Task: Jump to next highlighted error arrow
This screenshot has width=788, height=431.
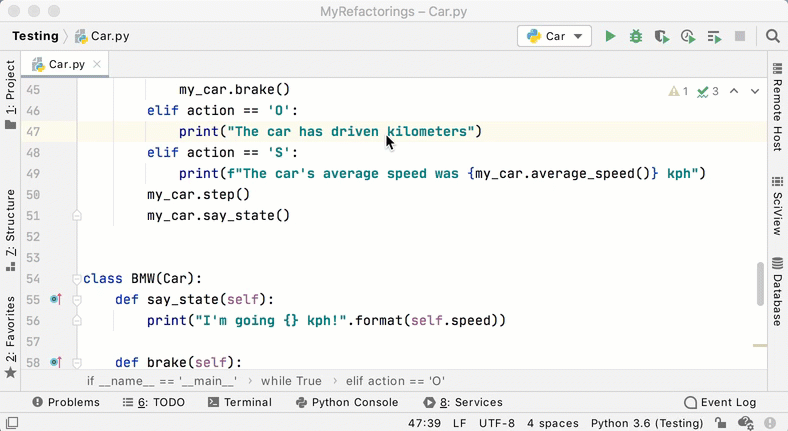Action: 755,91
